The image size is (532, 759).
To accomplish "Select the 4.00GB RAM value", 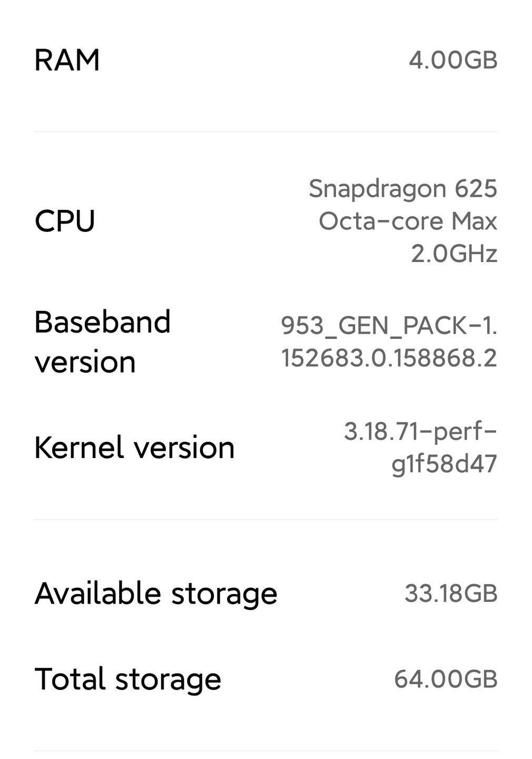I will (453, 60).
